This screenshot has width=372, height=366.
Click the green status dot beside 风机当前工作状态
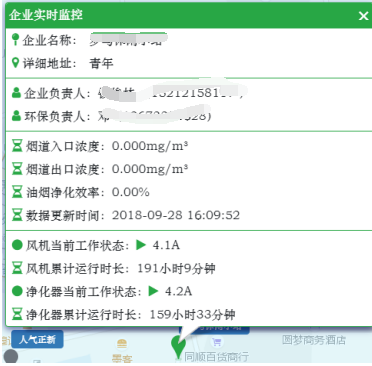coord(17,245)
